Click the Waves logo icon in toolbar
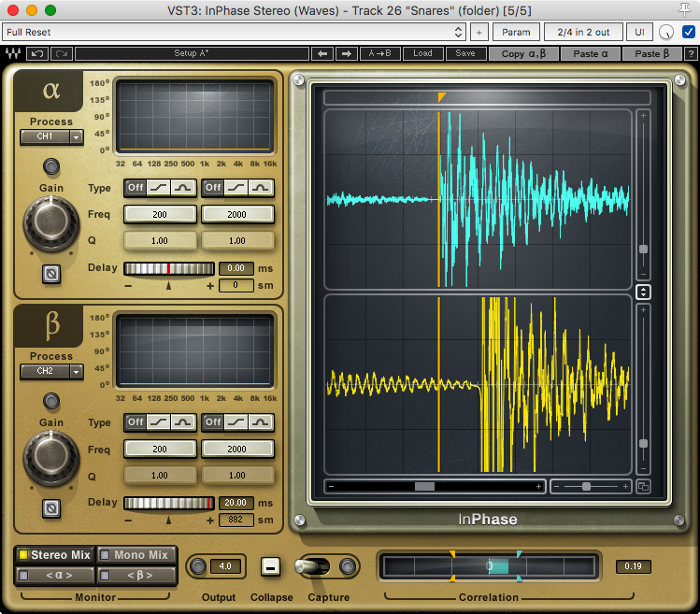 (13, 53)
